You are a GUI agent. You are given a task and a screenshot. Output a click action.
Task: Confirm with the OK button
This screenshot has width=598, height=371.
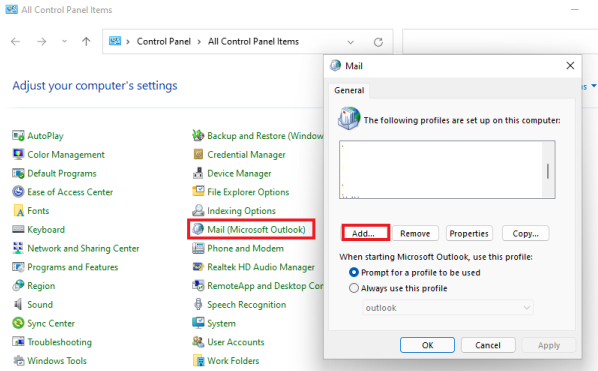click(x=427, y=345)
